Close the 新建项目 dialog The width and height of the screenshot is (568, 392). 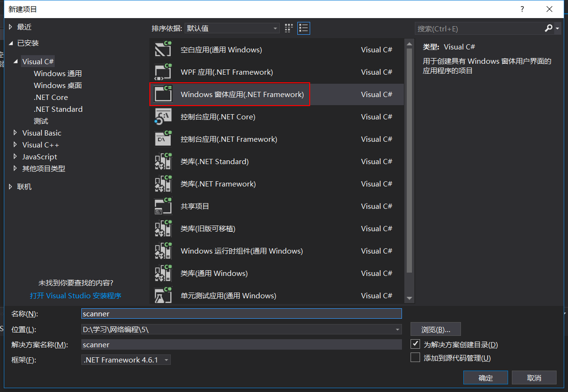[x=549, y=9]
